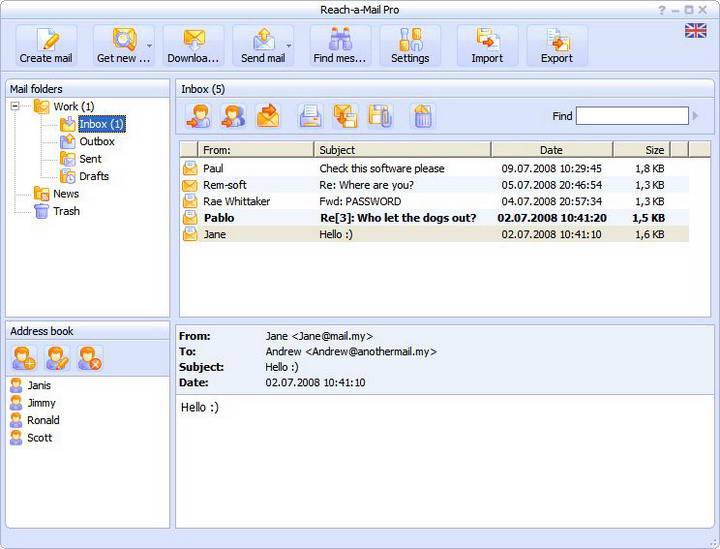The height and width of the screenshot is (549, 720).
Task: Select the unread message from Pablo
Action: [434, 218]
